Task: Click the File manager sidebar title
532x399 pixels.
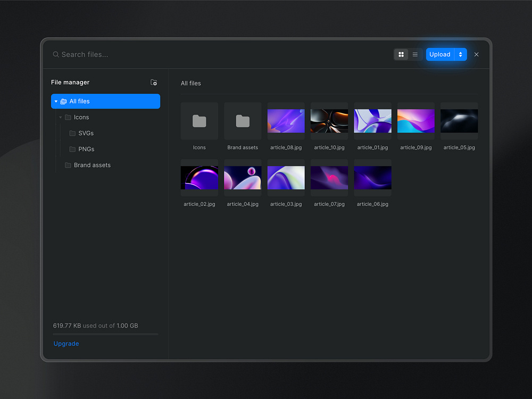Action: (x=70, y=82)
